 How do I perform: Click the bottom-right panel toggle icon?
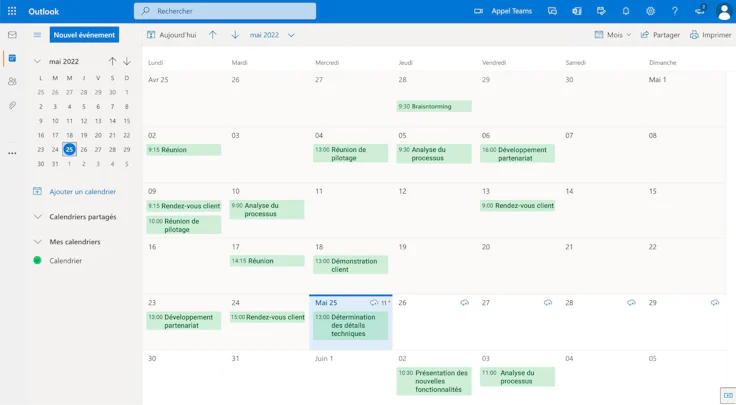pos(728,396)
